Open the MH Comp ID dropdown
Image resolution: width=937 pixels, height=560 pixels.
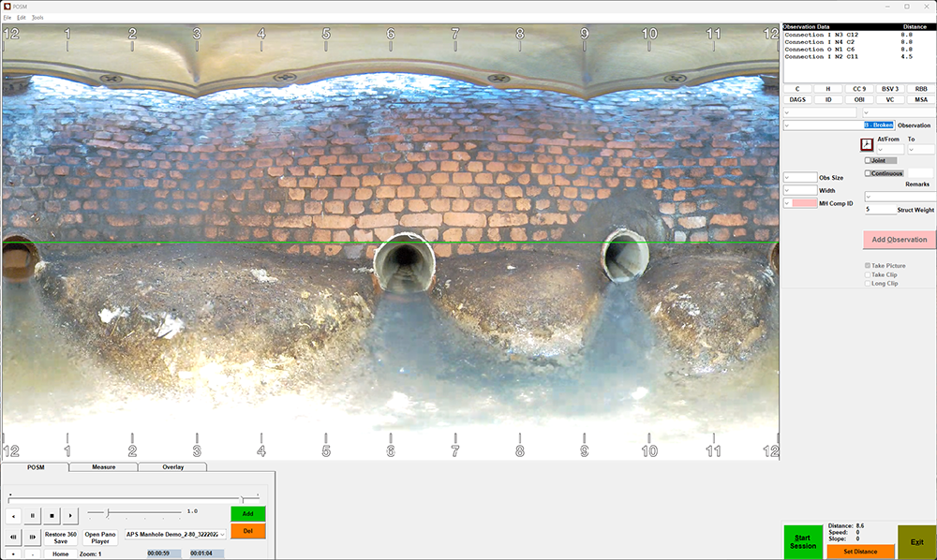800,203
